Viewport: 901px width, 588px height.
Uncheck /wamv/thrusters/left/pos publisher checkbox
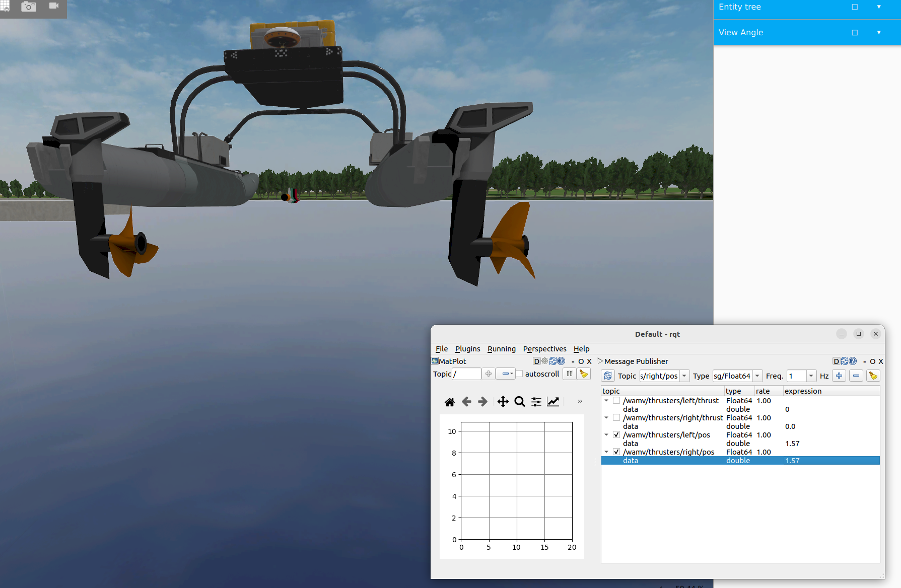pyautogui.click(x=616, y=435)
